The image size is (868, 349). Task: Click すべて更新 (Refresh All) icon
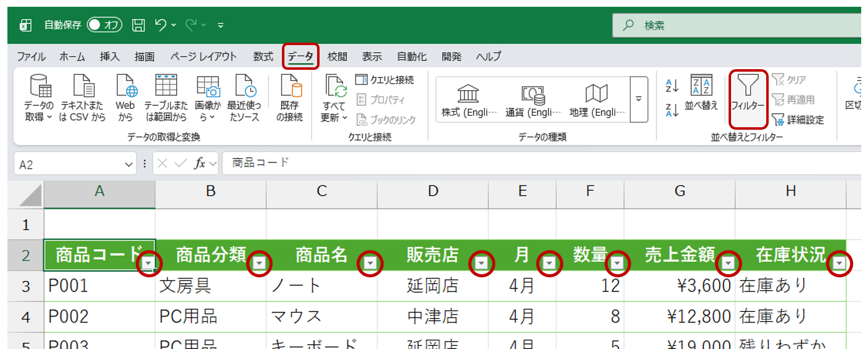click(335, 98)
